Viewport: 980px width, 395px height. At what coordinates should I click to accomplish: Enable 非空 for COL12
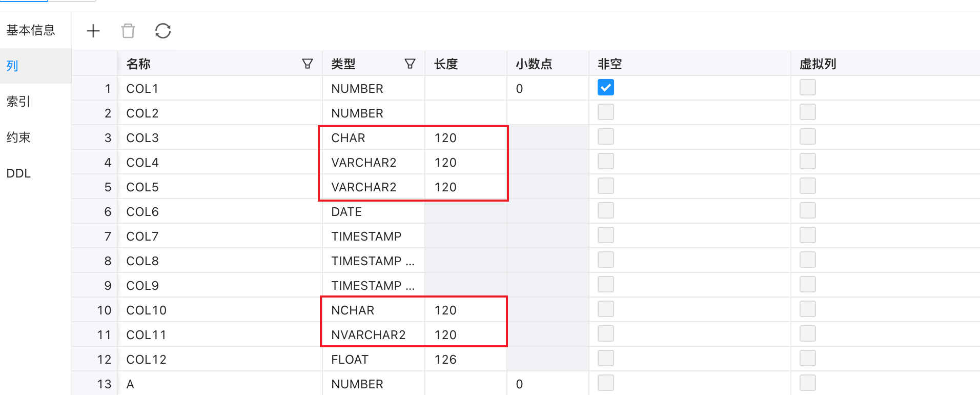(605, 358)
